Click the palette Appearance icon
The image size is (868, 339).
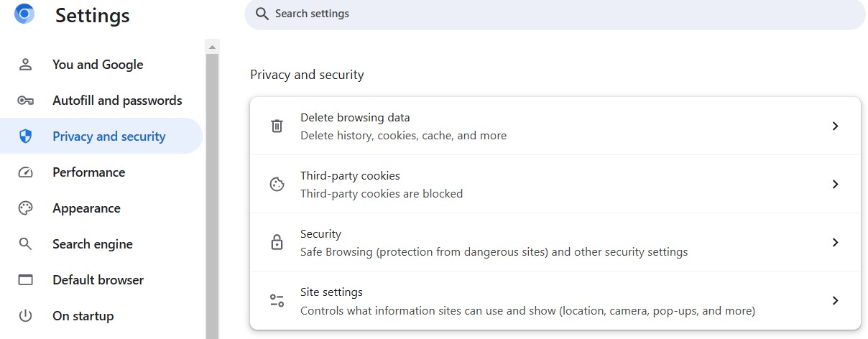point(26,208)
